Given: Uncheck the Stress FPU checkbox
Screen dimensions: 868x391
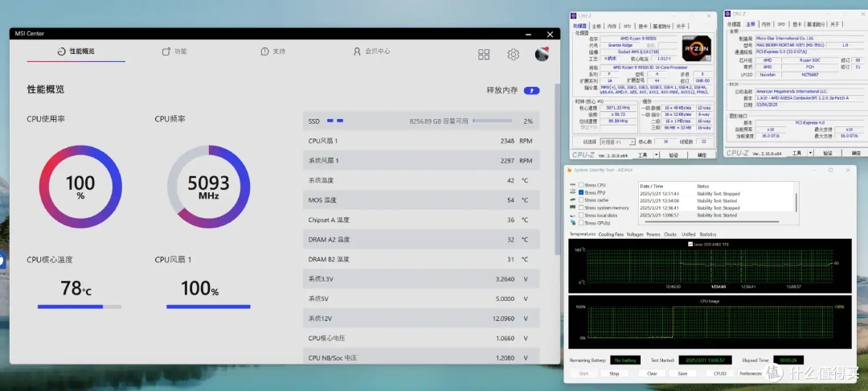Looking at the screenshot, I should 581,192.
